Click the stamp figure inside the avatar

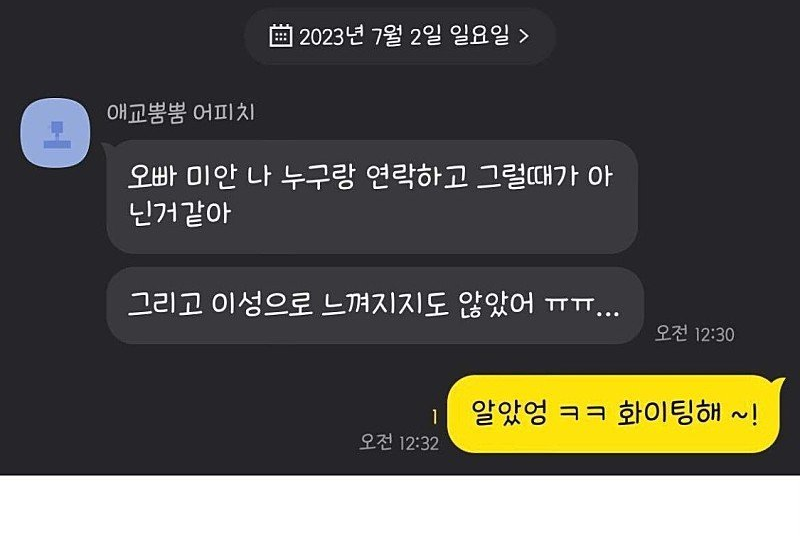point(57,135)
